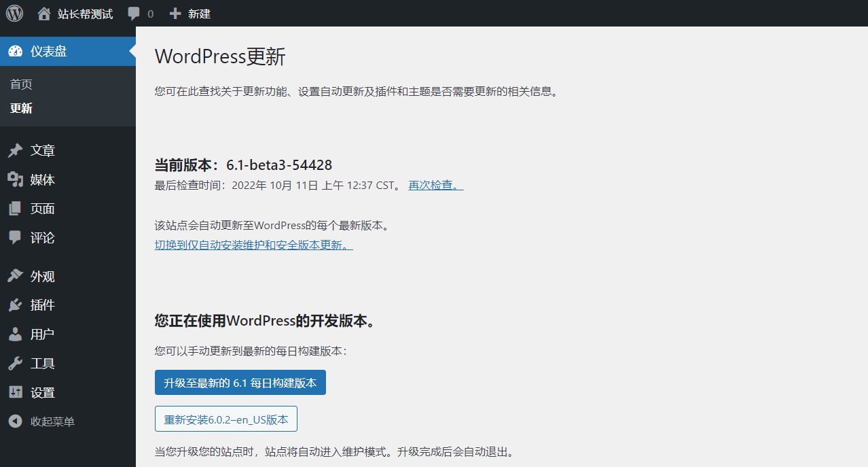Open the site home icon 站长帮测试
The height and width of the screenshot is (467, 868).
click(x=44, y=14)
